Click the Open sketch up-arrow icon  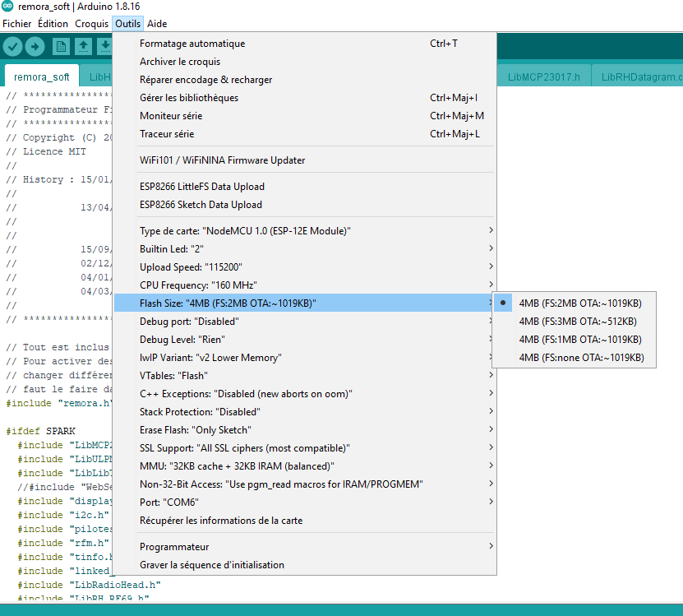(x=83, y=47)
